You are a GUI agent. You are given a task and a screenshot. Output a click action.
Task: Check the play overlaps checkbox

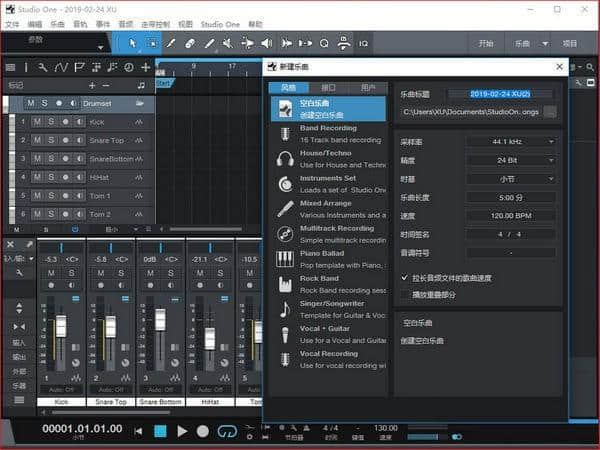(x=404, y=295)
